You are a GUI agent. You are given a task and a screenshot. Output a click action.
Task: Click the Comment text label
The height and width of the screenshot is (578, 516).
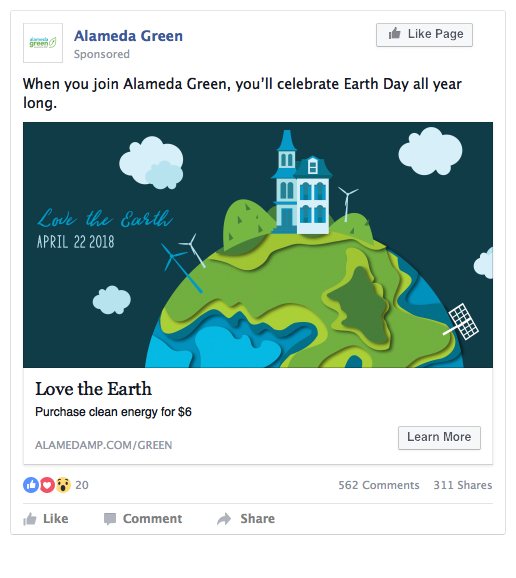(152, 519)
